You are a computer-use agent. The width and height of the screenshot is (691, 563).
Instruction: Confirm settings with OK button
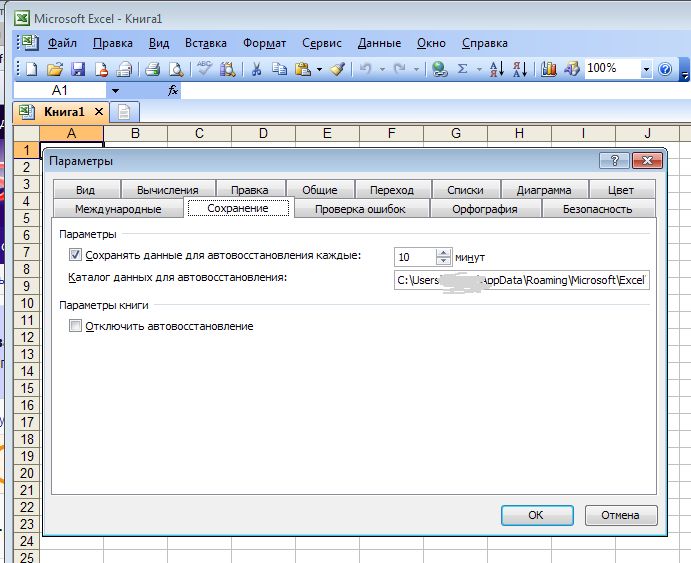[537, 515]
